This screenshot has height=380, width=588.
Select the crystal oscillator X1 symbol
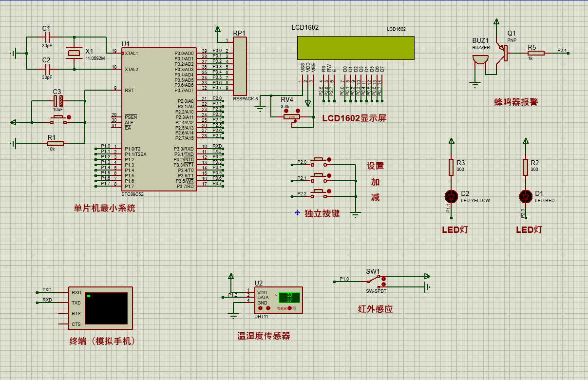tap(75, 53)
